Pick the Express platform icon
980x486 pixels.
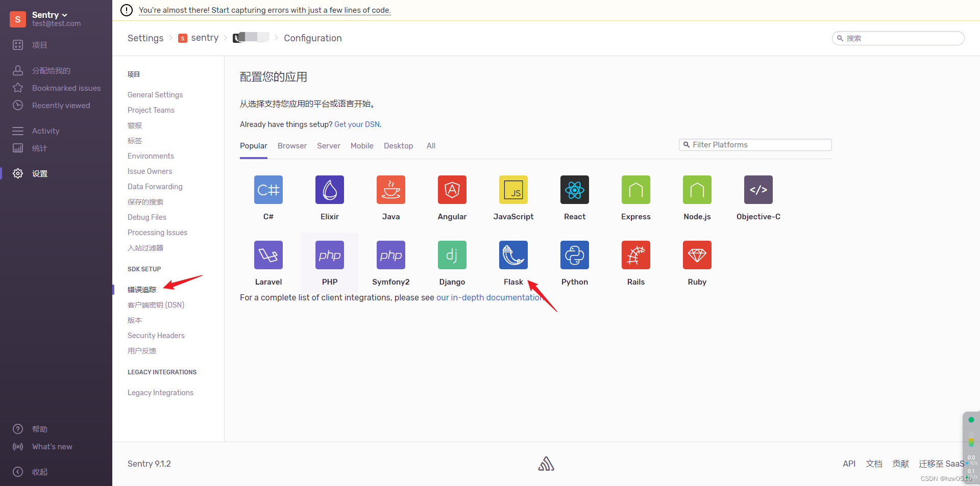pos(636,190)
